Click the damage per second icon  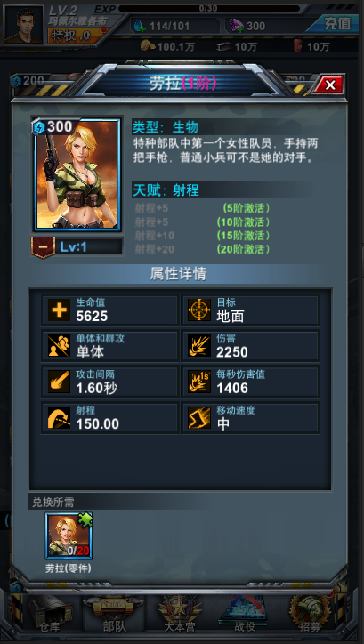(199, 382)
